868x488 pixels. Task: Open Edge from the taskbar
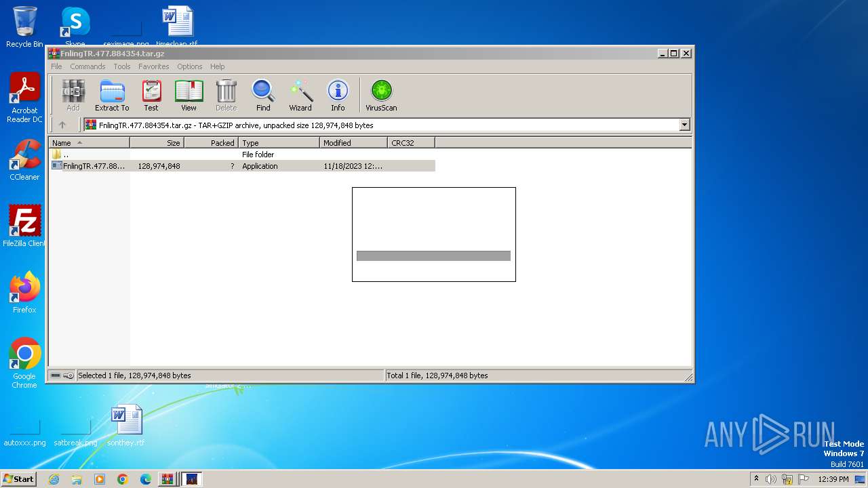point(146,479)
